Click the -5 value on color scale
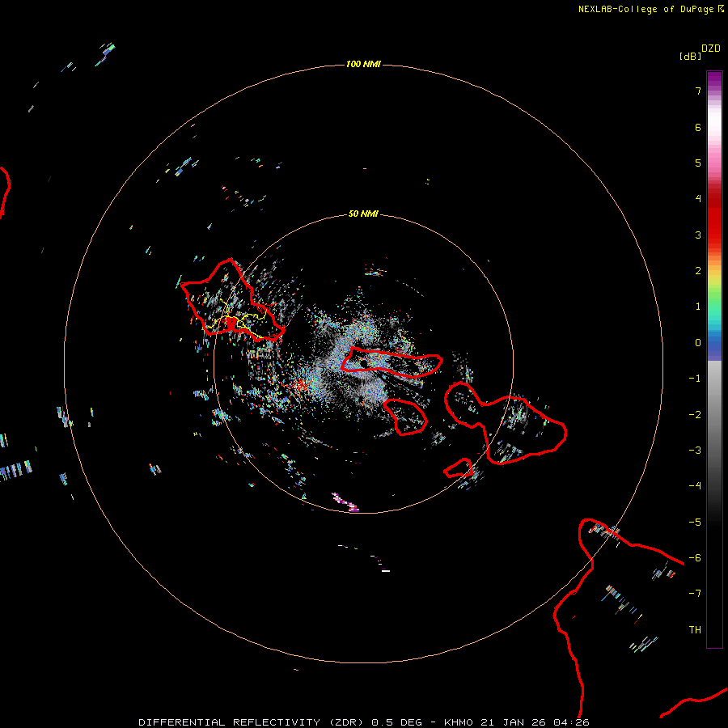 pos(695,523)
